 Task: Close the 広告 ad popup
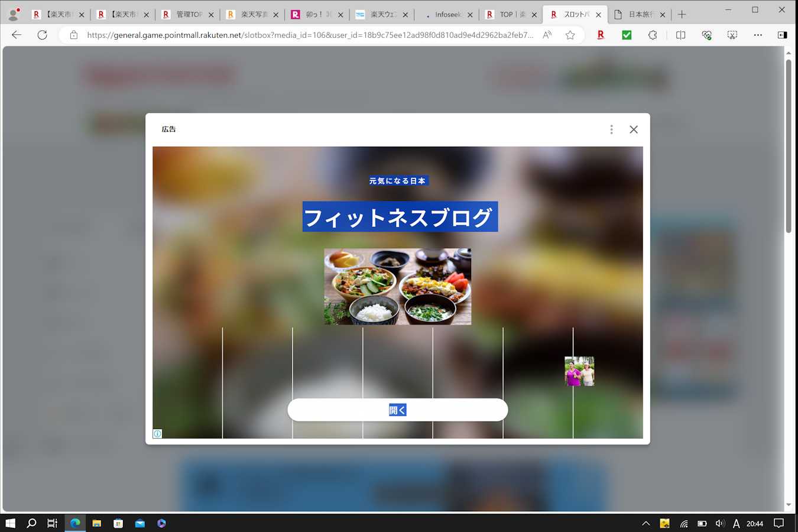tap(634, 129)
